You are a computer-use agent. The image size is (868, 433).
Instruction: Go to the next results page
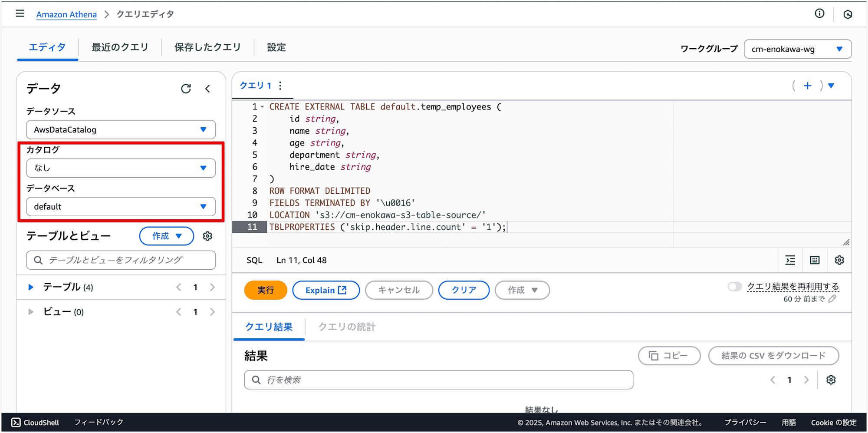point(806,380)
